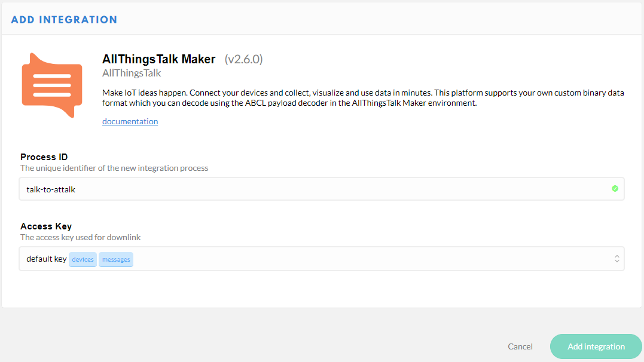Open the documentation link
The height and width of the screenshot is (362, 644).
click(x=130, y=121)
